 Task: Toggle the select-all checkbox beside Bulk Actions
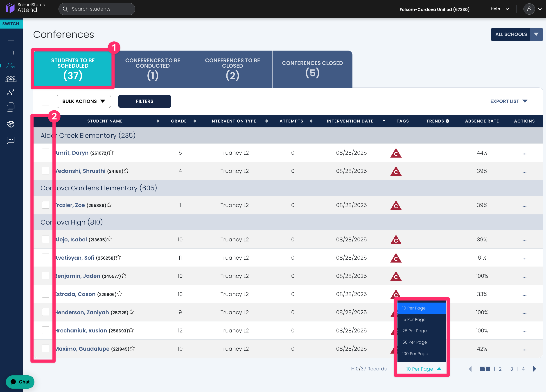(45, 101)
